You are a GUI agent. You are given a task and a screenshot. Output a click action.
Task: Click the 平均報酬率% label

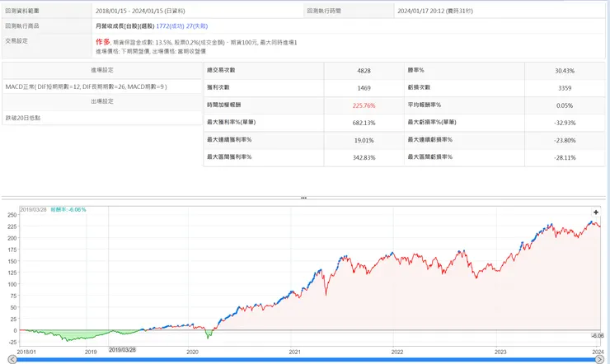425,105
